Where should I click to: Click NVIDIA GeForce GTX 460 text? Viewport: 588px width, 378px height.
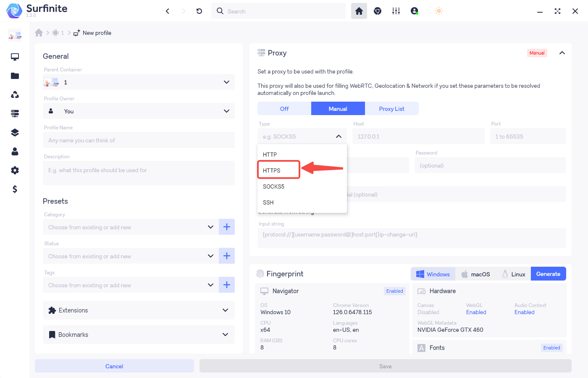tap(450, 330)
